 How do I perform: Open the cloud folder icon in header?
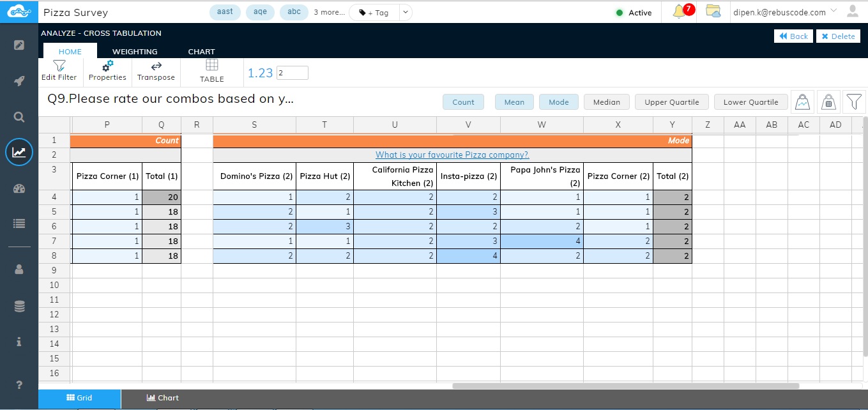[713, 11]
